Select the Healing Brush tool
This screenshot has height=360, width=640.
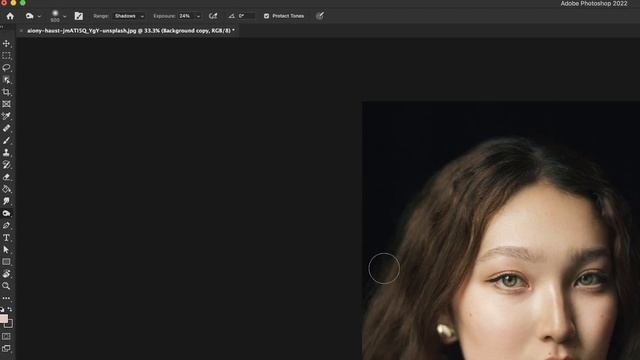pos(6,128)
